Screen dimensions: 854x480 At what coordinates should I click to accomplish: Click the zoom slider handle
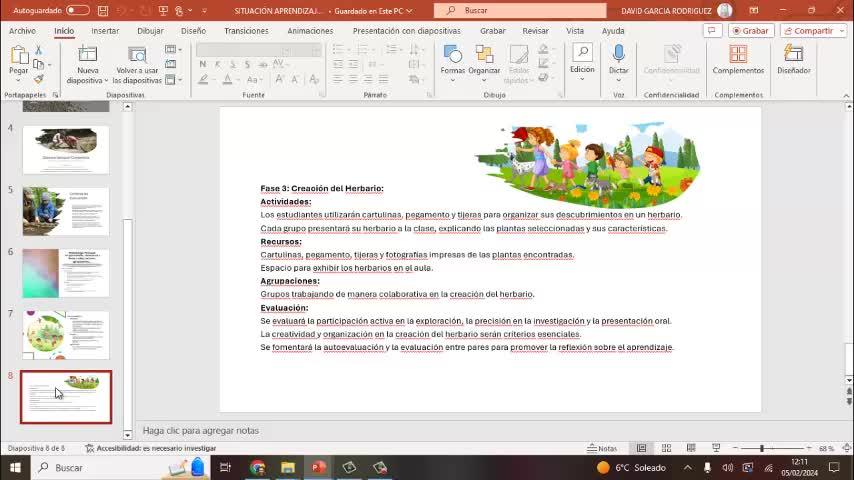[762, 448]
